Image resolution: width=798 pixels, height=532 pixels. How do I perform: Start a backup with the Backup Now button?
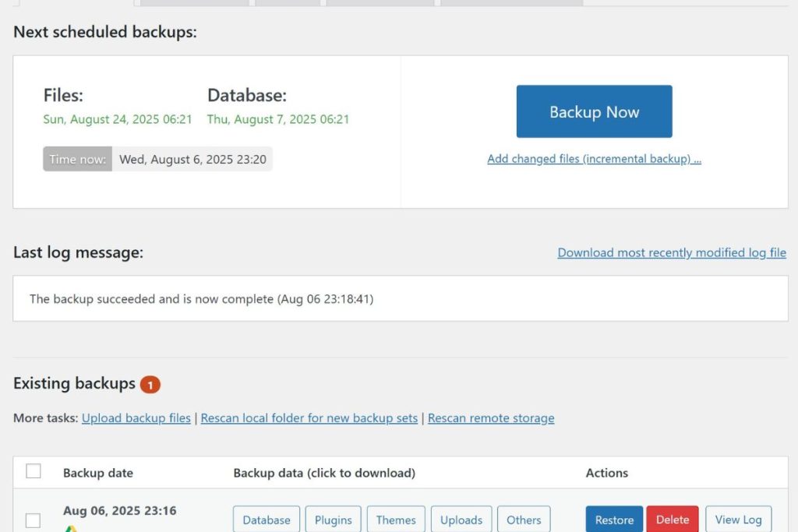click(x=594, y=111)
